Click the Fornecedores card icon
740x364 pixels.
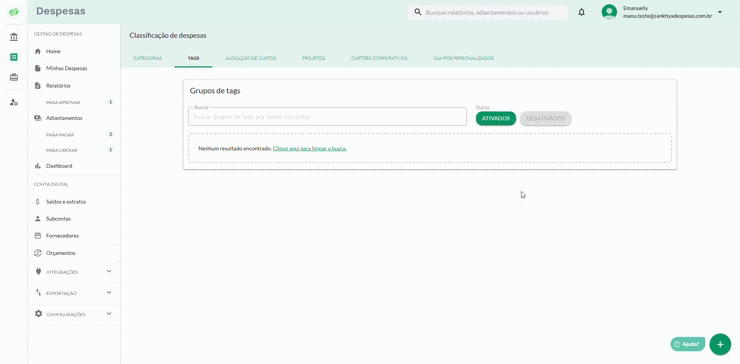[x=38, y=236]
